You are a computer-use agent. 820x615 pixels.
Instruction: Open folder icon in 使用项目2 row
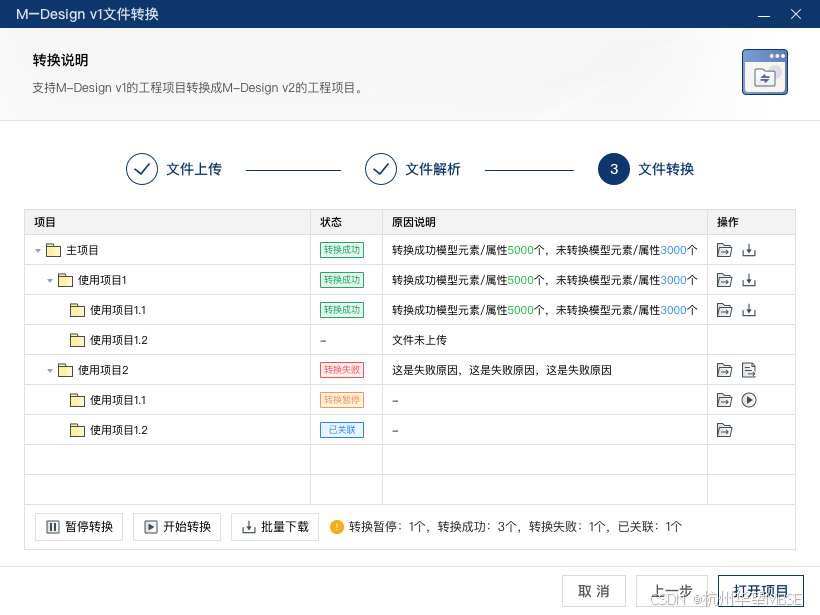click(x=724, y=370)
